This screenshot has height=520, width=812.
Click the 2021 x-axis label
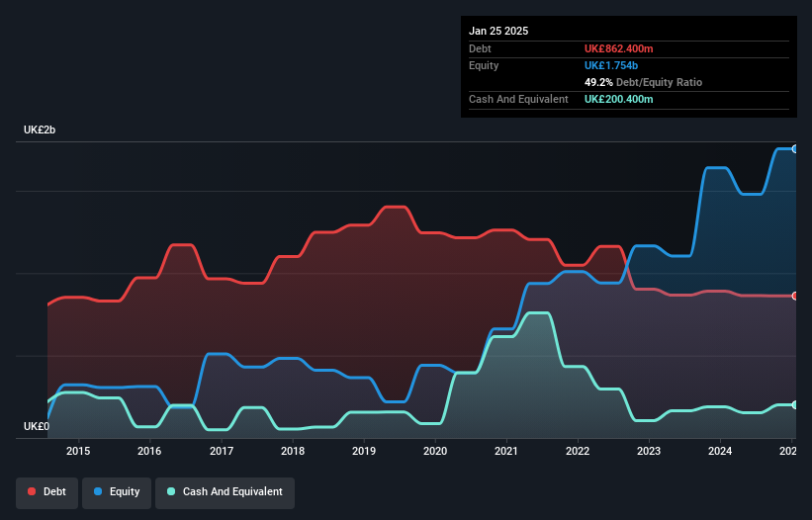pyautogui.click(x=506, y=451)
